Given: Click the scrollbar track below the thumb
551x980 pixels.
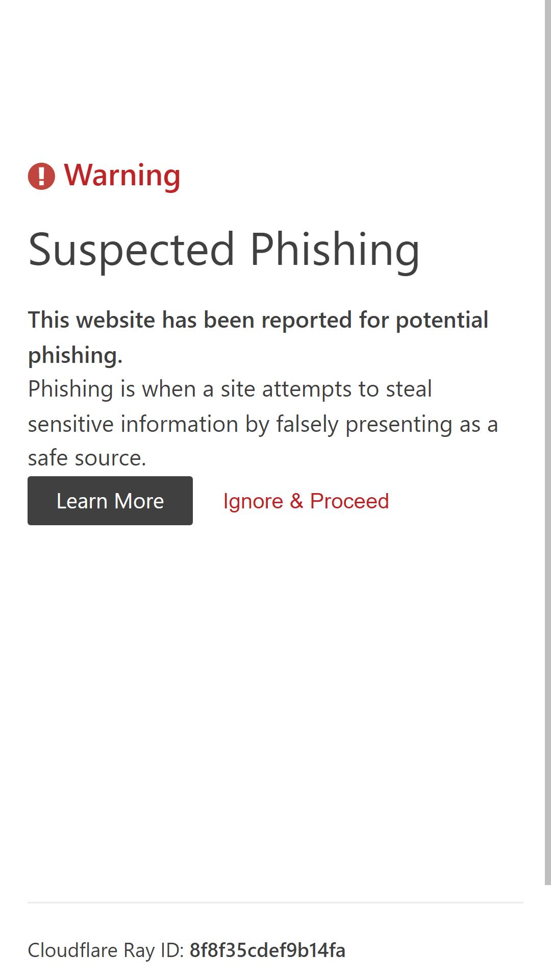Looking at the screenshot, I should tap(548, 932).
